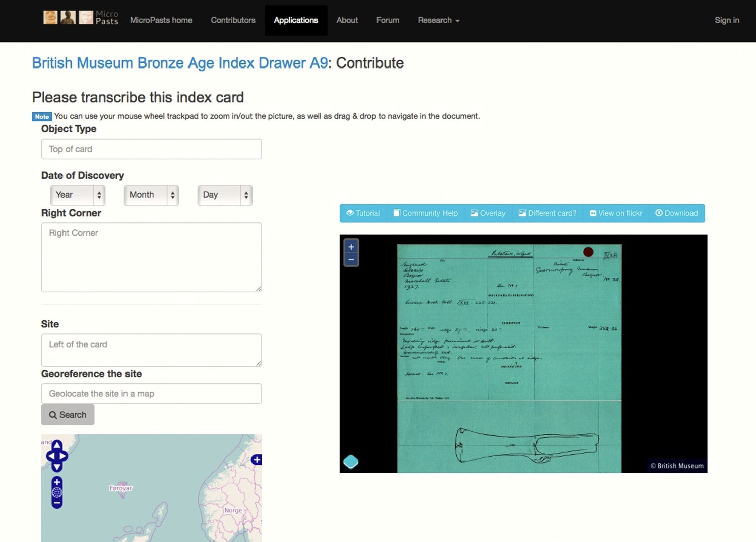
Task: Click the MicroPasts logo
Action: 81,18
